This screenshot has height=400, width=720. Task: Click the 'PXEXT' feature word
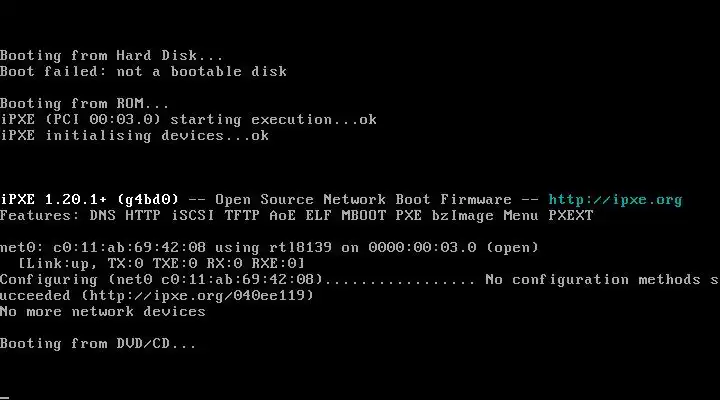571,216
